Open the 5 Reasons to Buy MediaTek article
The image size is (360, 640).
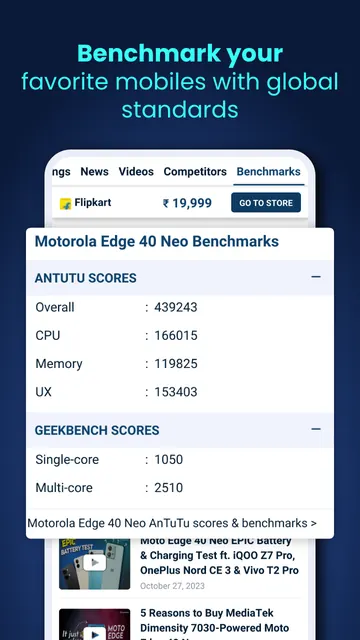(x=214, y=624)
